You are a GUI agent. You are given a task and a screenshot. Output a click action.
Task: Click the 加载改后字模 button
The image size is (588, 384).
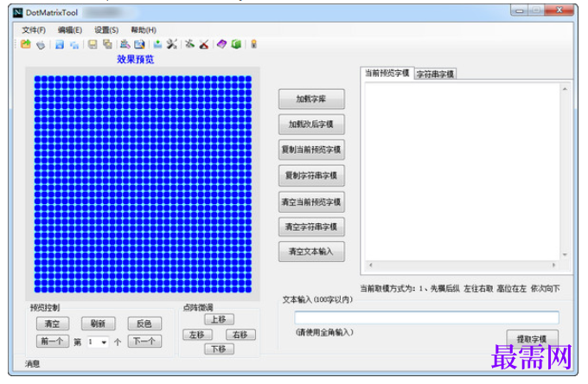click(311, 125)
